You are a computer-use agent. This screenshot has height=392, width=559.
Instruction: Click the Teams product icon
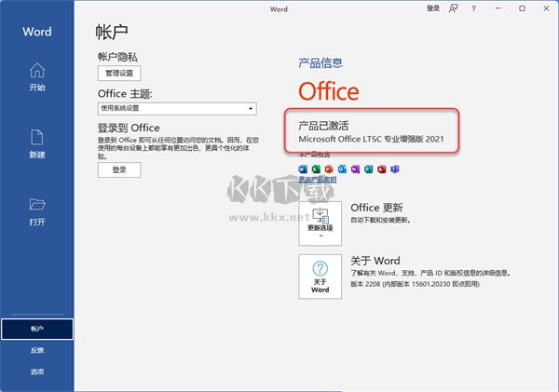[395, 169]
